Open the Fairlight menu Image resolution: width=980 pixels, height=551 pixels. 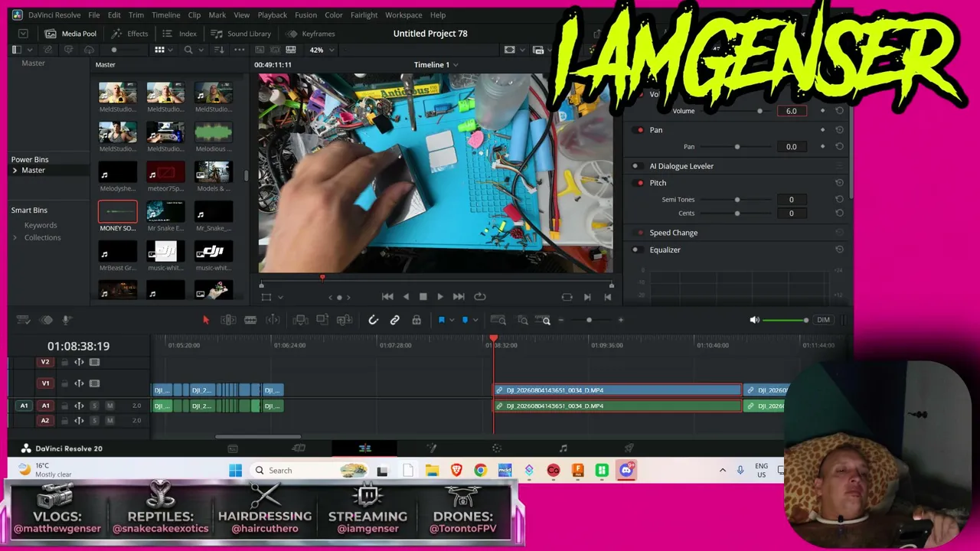[364, 15]
